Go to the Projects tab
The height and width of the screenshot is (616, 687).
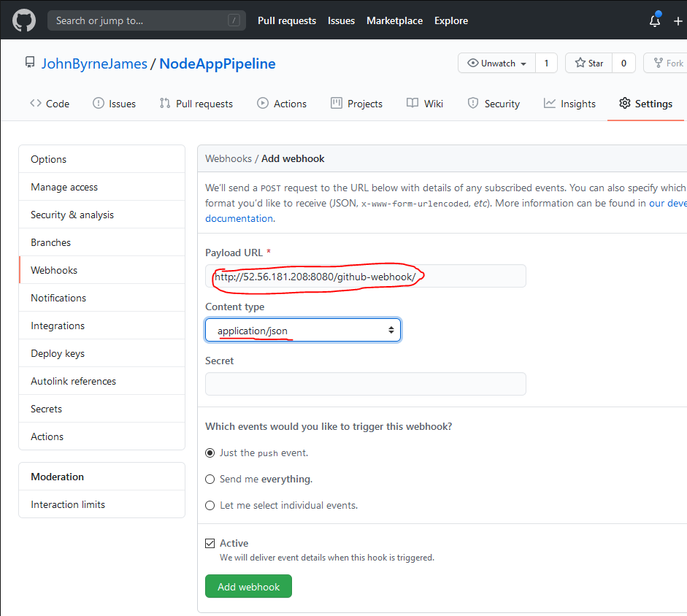click(357, 104)
